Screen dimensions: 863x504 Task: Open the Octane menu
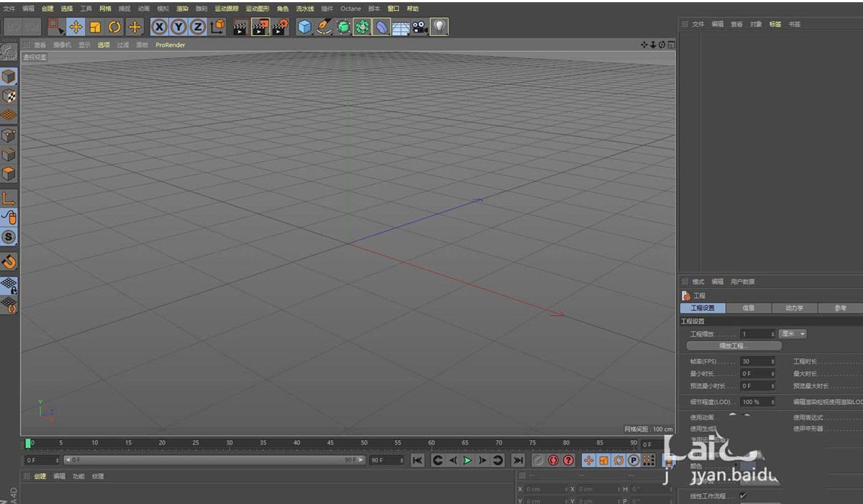tap(351, 9)
